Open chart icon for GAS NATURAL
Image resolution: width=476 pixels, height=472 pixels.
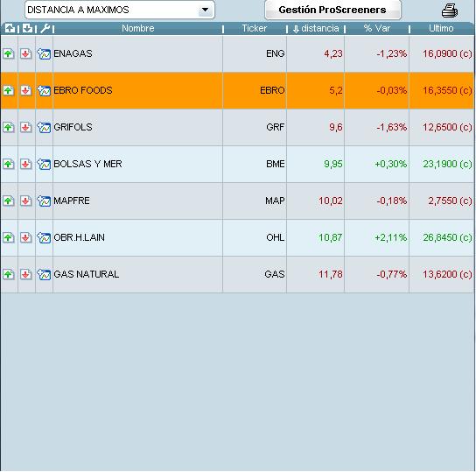coord(44,274)
